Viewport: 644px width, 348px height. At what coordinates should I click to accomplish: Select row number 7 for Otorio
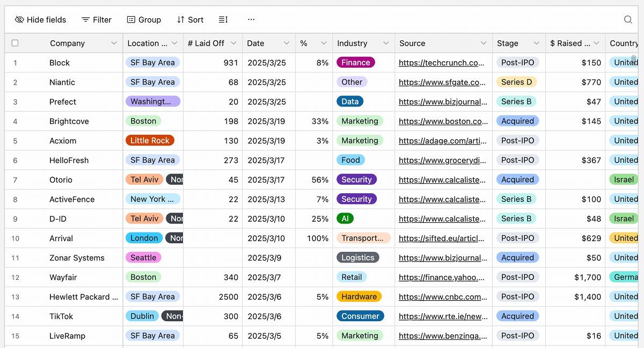[x=15, y=180]
